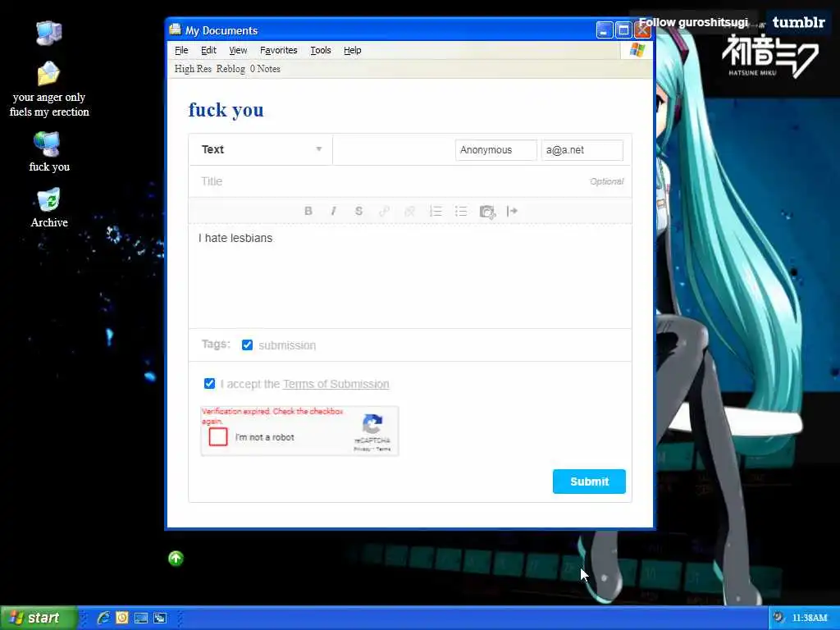
Task: Uncheck the submission tag checkbox
Action: [x=247, y=345]
